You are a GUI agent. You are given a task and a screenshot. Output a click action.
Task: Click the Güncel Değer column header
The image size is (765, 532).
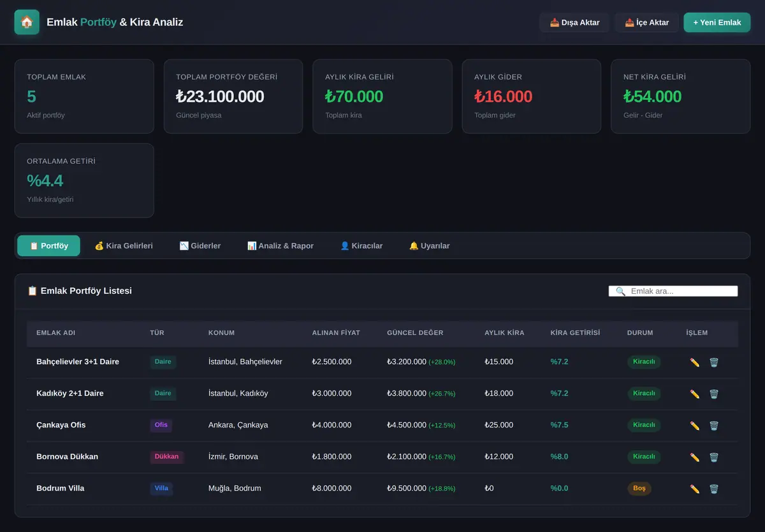(415, 333)
